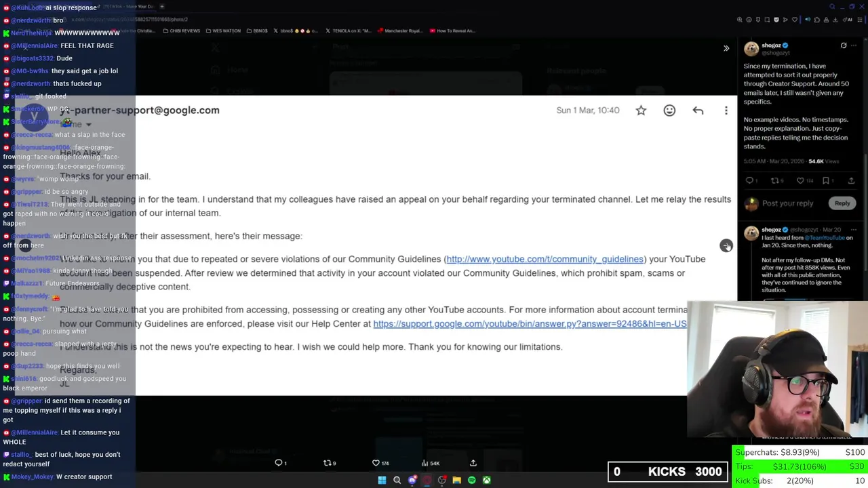Open the more options on shogoz tweet
868x488 pixels.
click(x=854, y=45)
